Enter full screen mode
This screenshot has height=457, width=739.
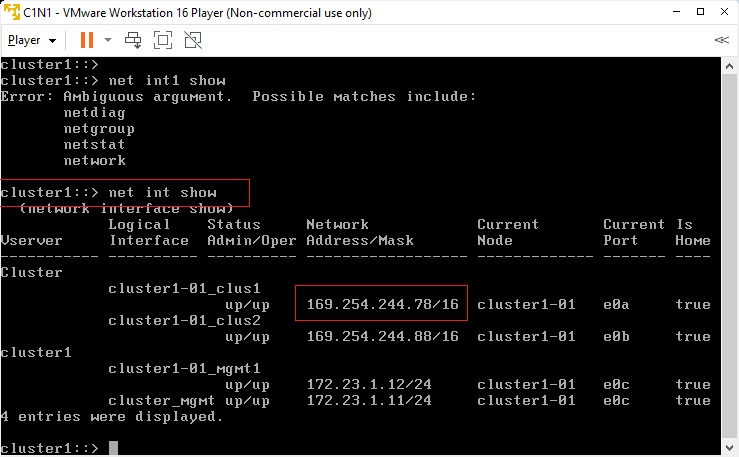[x=163, y=41]
